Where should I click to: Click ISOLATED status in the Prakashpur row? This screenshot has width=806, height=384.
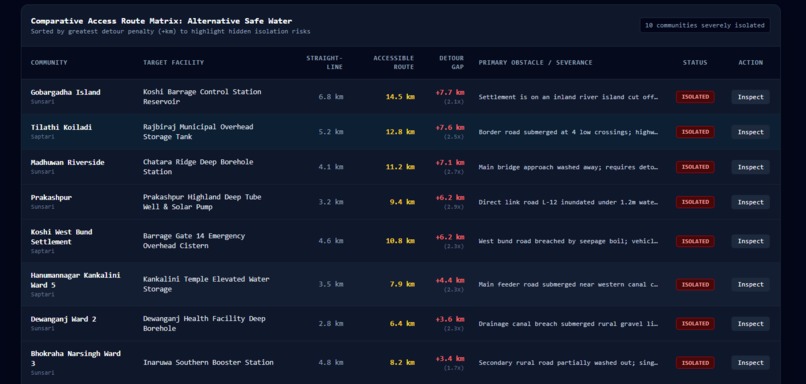point(695,202)
